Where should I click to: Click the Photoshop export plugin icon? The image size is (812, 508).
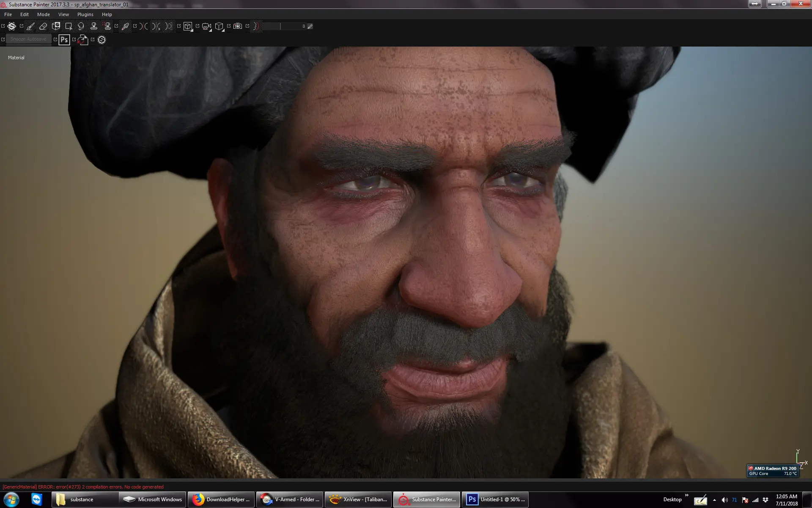point(64,40)
